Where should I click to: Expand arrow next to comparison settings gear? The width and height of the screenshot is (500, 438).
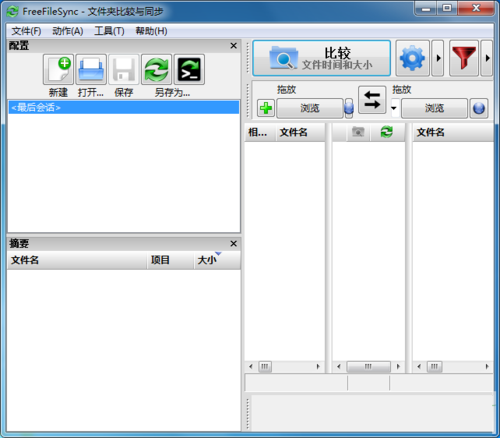[x=438, y=58]
